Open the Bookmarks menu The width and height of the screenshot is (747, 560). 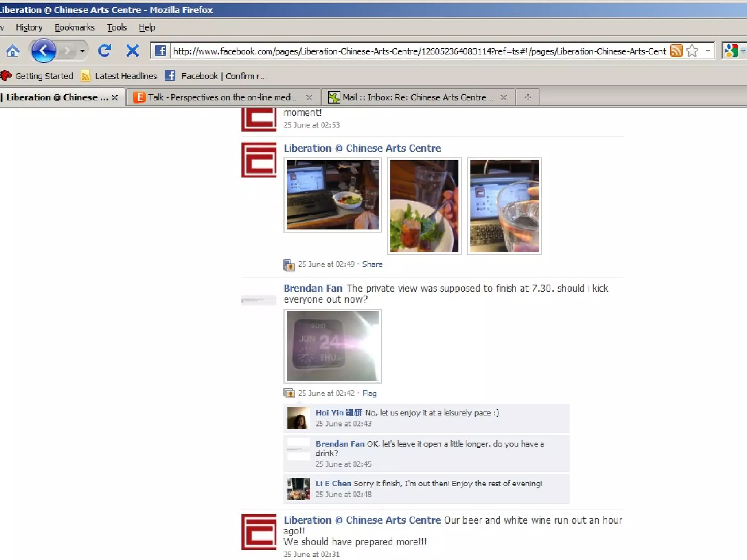tap(75, 27)
